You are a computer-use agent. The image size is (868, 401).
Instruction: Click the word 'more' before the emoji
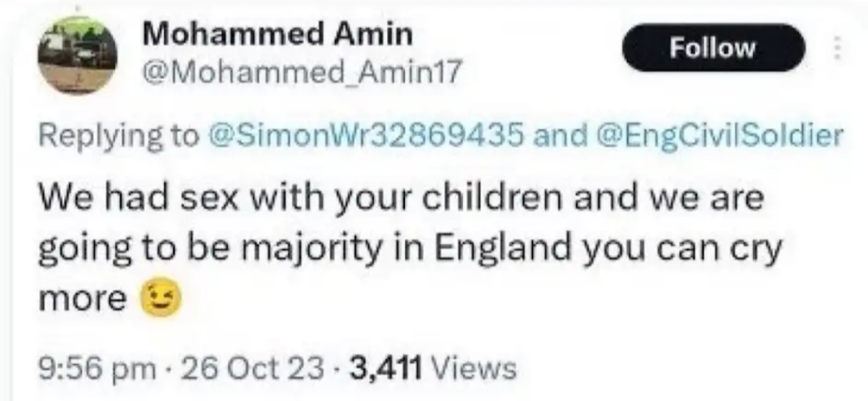(x=83, y=300)
